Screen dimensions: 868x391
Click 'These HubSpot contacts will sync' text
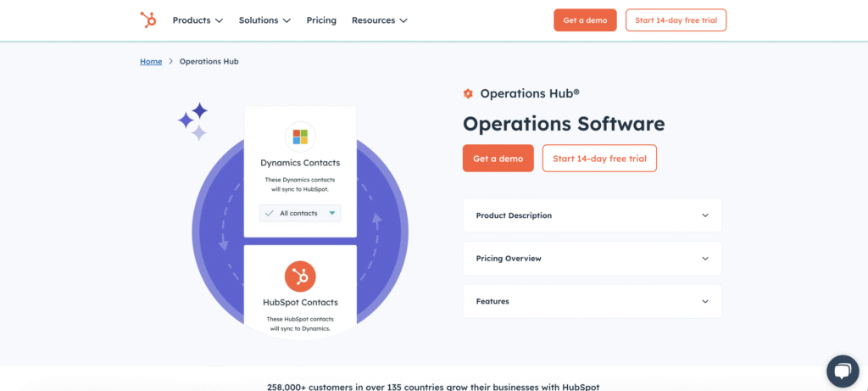(300, 323)
